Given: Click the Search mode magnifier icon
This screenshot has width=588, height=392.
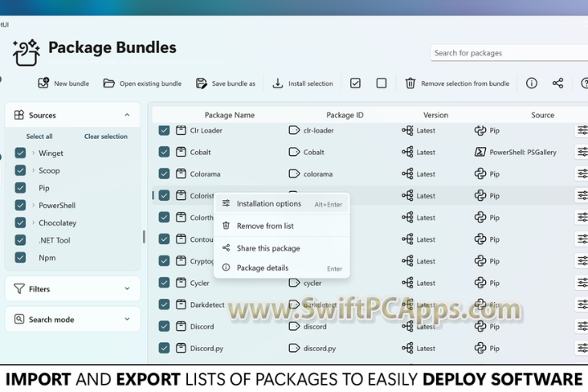Looking at the screenshot, I should pos(19,318).
